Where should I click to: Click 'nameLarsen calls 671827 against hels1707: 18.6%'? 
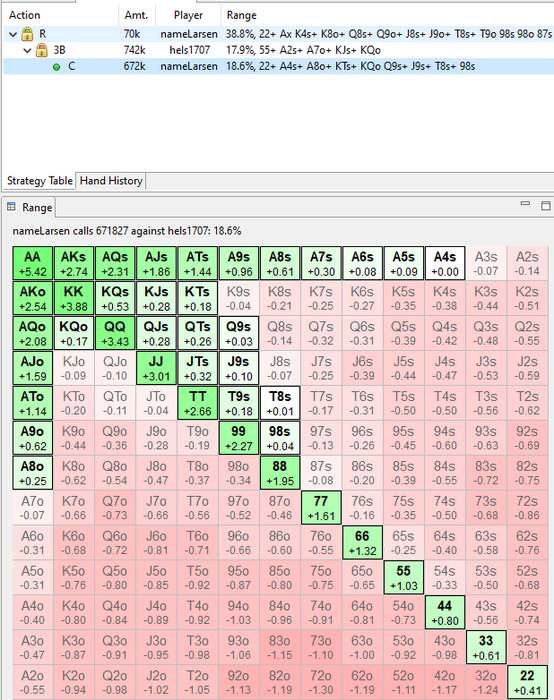(127, 231)
